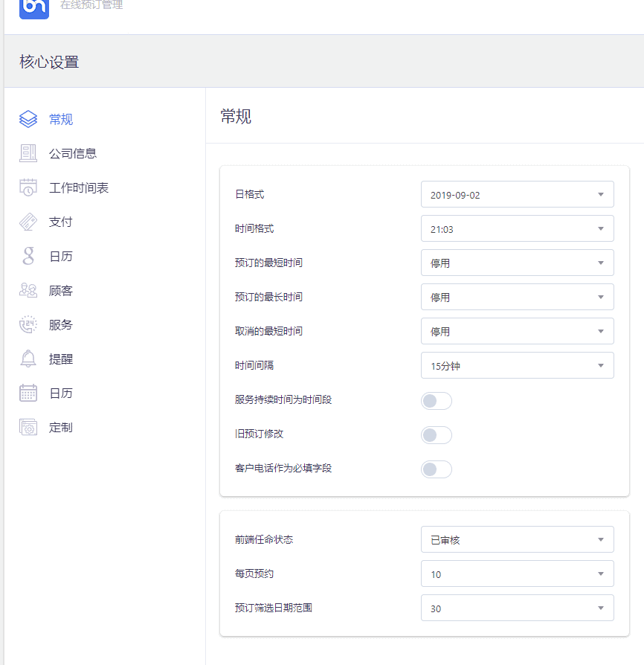Click the 顾客 people icon

pos(28,291)
